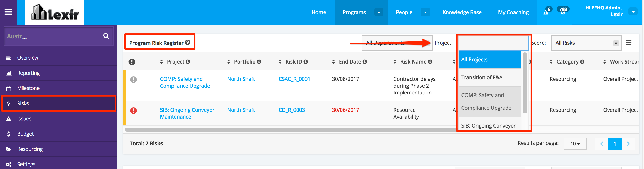Expand the People dropdown arrow
This screenshot has height=169, width=644.
[425, 12]
